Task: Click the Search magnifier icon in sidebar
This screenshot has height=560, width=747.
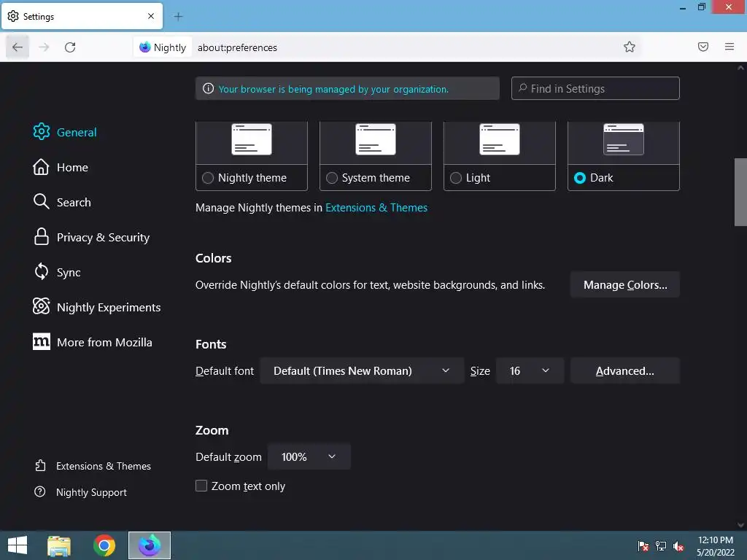Action: point(41,201)
